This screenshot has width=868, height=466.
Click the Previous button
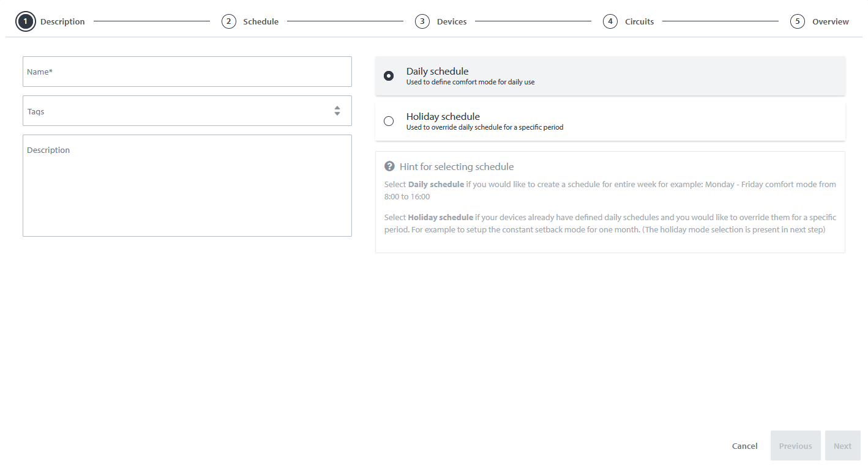(x=795, y=446)
